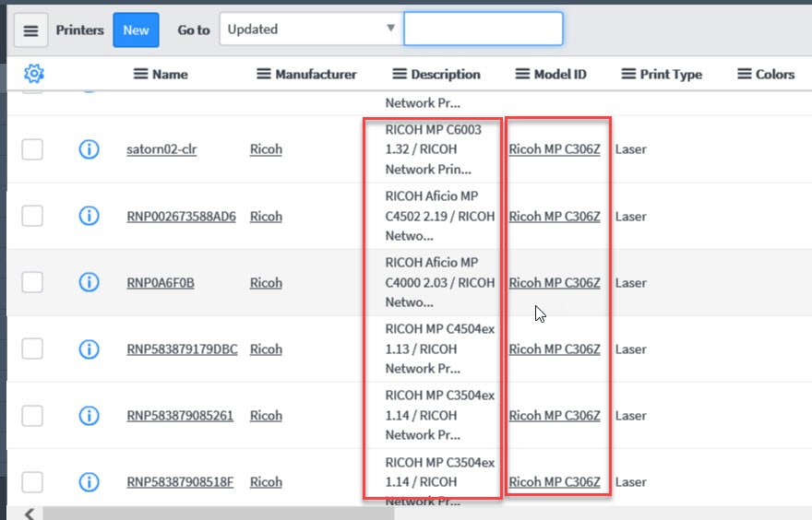
Task: Open Print Type column options menu icon
Action: [x=628, y=74]
